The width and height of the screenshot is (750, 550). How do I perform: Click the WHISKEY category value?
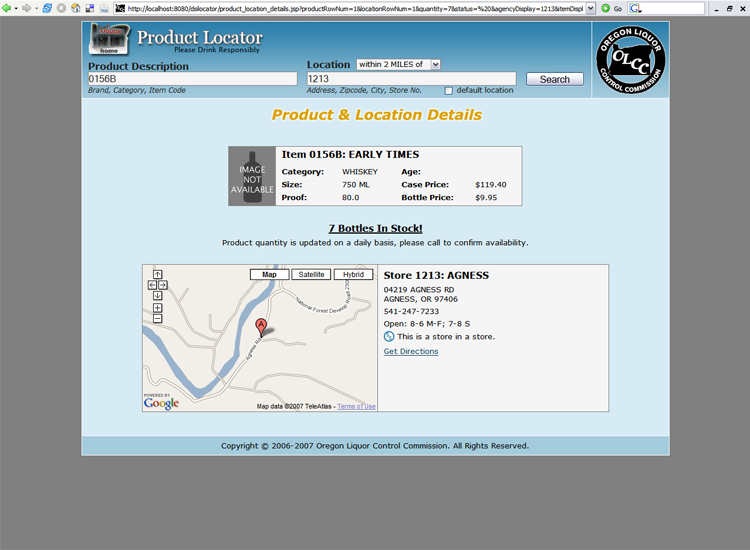click(x=360, y=172)
